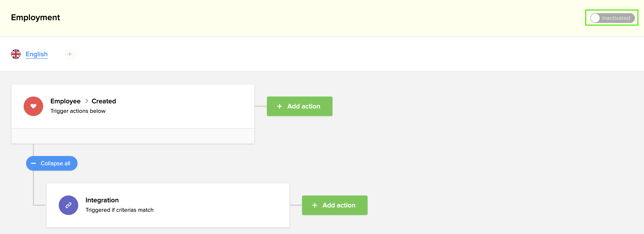Screen dimensions: 644x234
Task: Click the Add action label next to Employee Created
Action: click(x=303, y=106)
